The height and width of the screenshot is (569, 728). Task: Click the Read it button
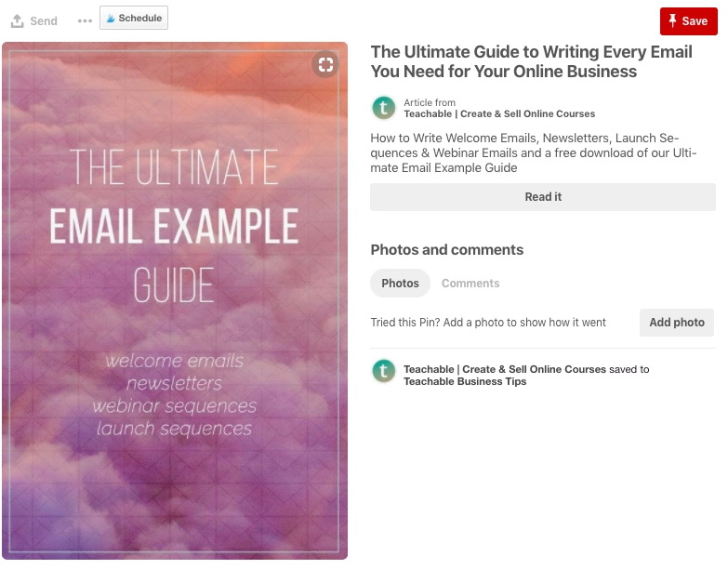click(543, 197)
